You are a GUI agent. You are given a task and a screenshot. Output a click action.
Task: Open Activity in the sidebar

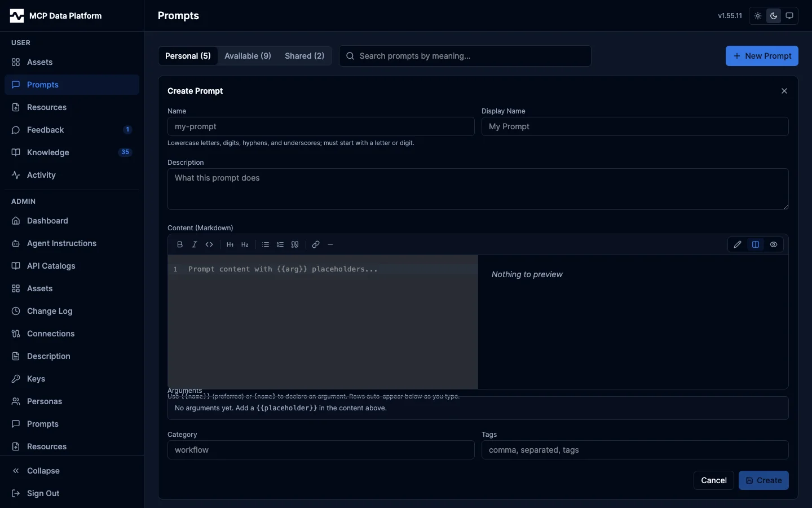click(72, 175)
